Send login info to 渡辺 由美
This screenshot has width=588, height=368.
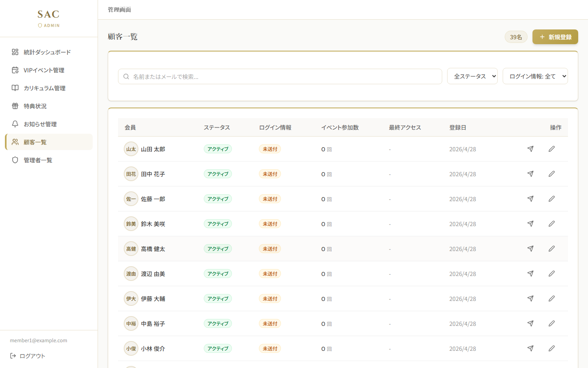point(530,274)
